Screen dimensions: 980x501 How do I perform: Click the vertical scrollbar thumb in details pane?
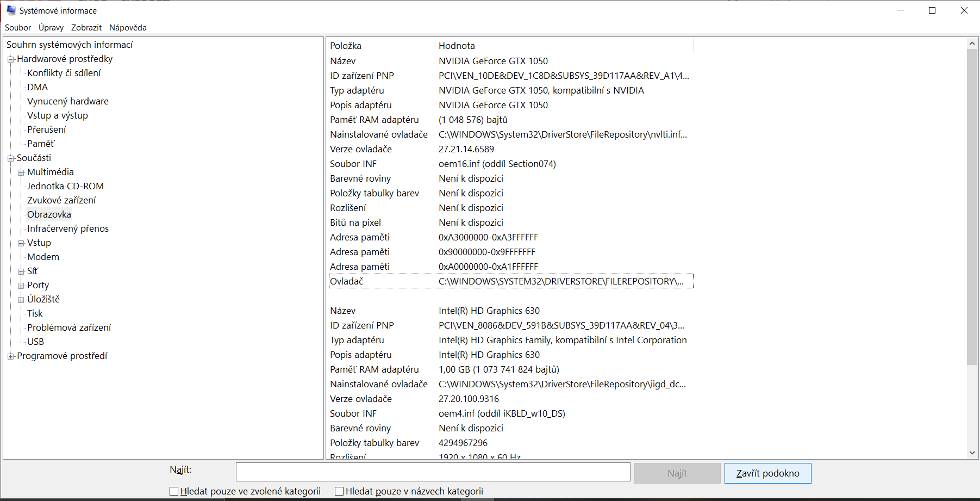[x=972, y=207]
